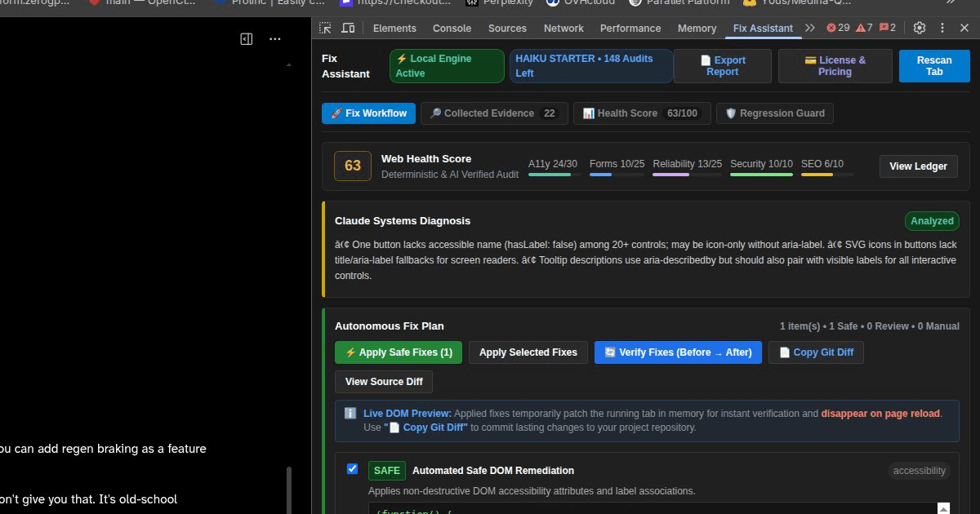Show more DevTools tabs chevron
The width and height of the screenshot is (980, 514).
[809, 28]
